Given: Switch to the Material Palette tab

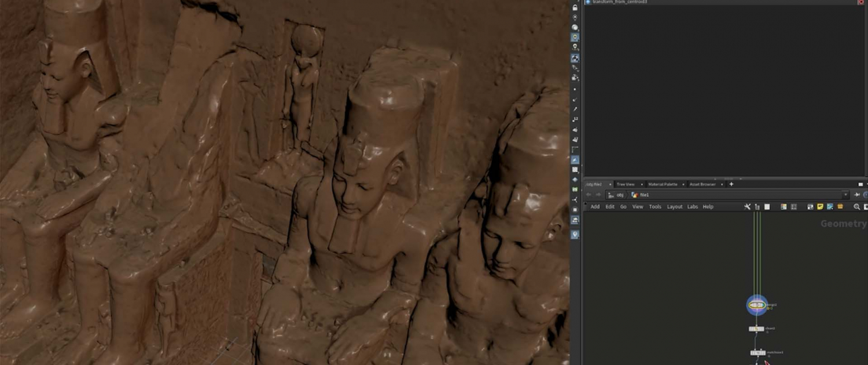Looking at the screenshot, I should click(x=662, y=184).
